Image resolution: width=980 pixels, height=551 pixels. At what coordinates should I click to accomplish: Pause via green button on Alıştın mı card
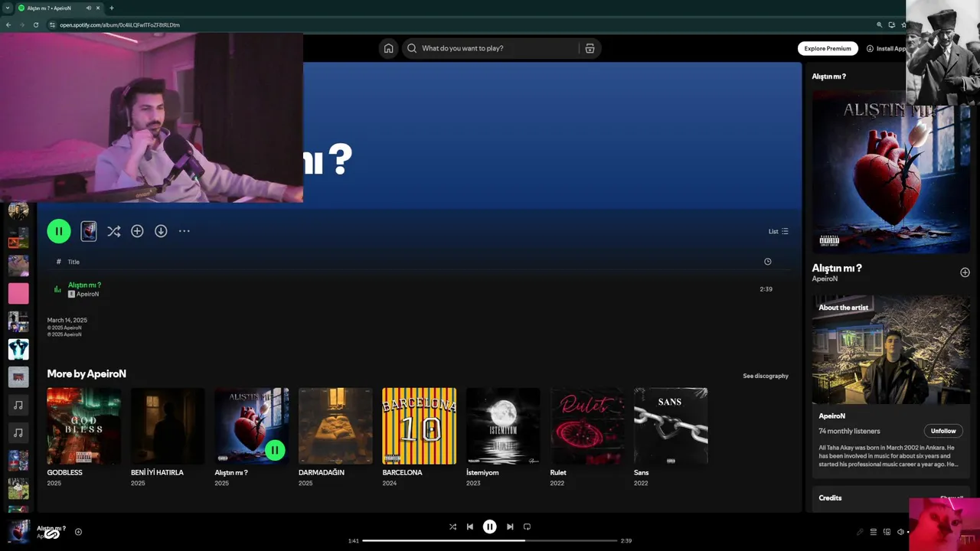coord(274,450)
